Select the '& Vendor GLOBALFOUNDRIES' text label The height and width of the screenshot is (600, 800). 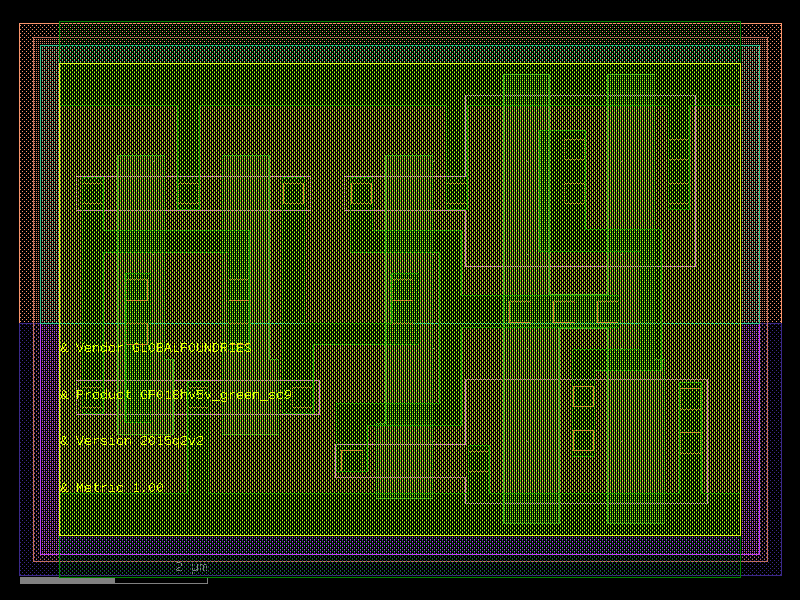pos(156,348)
